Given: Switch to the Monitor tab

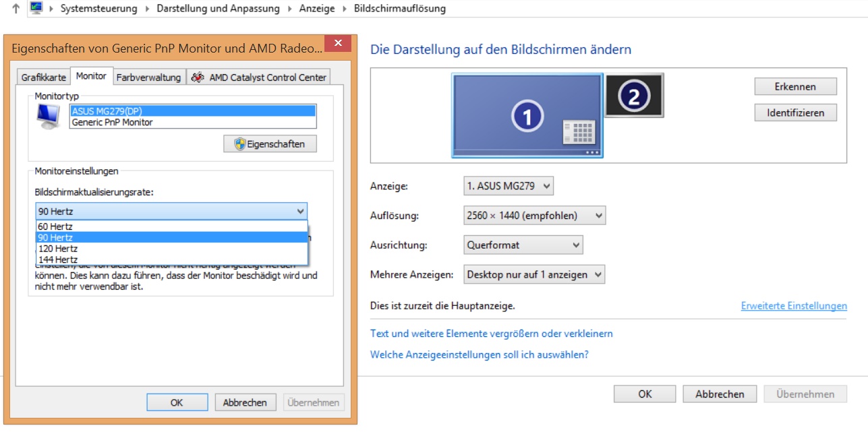Looking at the screenshot, I should click(x=91, y=76).
